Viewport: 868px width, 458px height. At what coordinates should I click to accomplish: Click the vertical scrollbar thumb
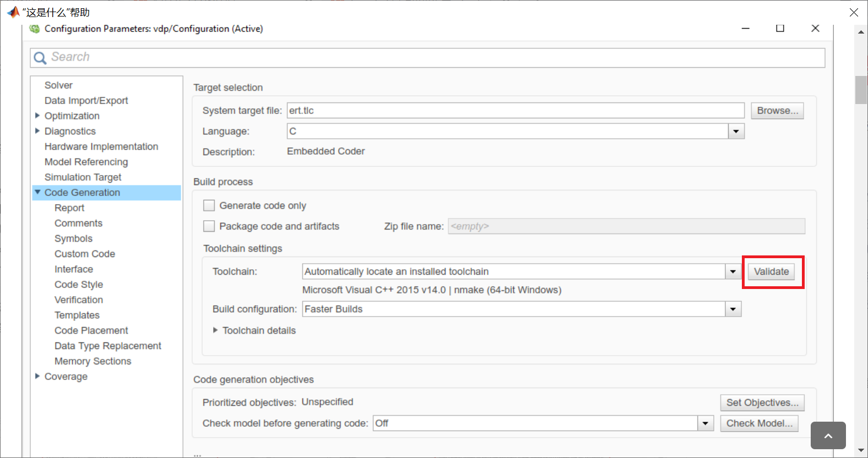click(861, 90)
